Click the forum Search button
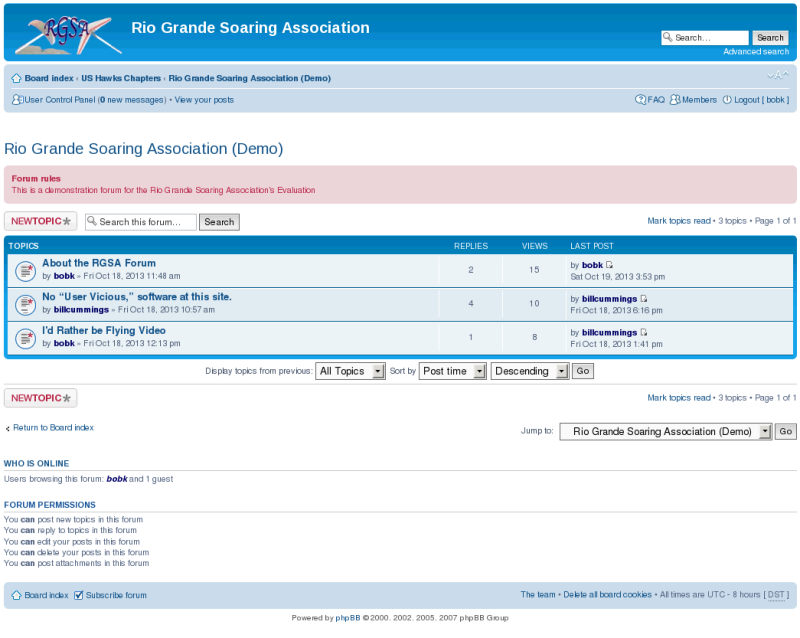 point(219,222)
